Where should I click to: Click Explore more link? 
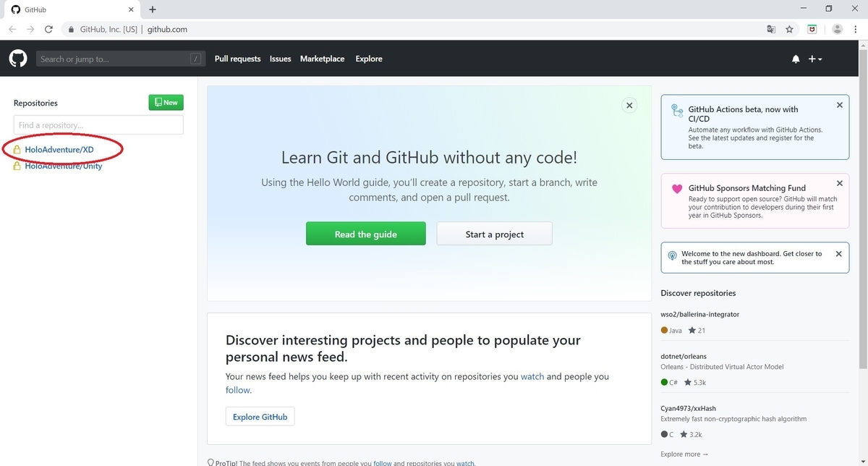[684, 454]
